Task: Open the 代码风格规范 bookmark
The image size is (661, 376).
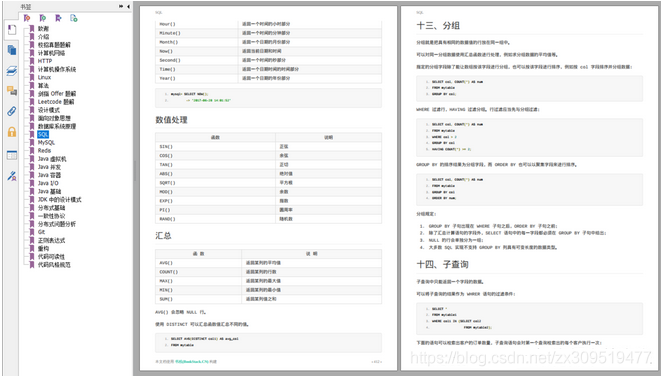Action: pos(54,265)
